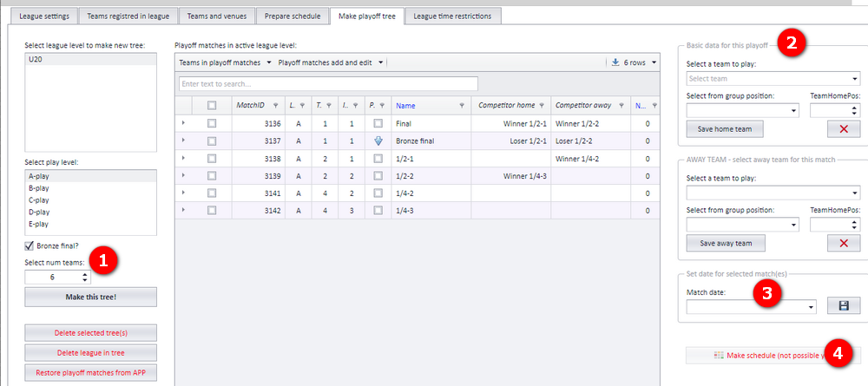Select E-play level
Viewport: 868px width, 386px height.
91,224
